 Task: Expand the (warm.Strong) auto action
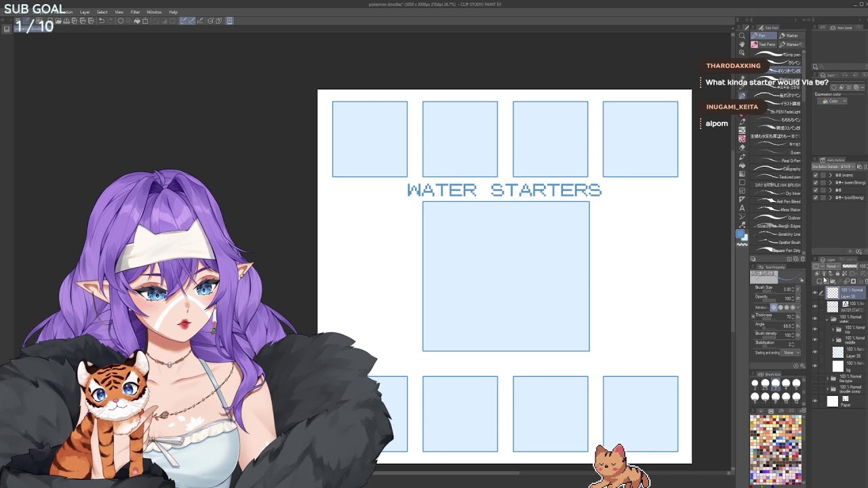click(x=831, y=183)
